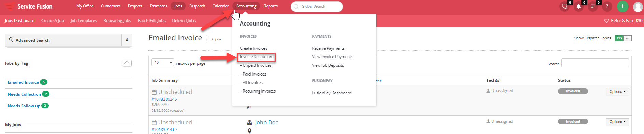Open Options dropdown for job #1018391419
644x134 pixels.
pyautogui.click(x=617, y=122)
